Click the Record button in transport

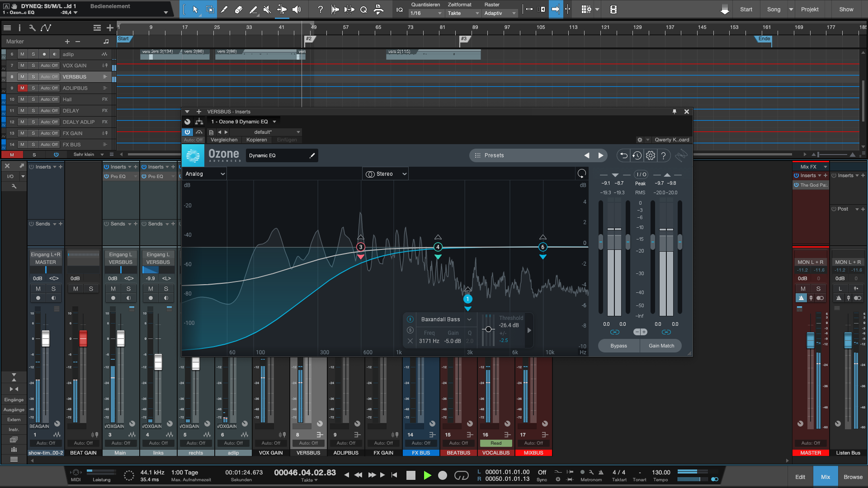tap(443, 475)
